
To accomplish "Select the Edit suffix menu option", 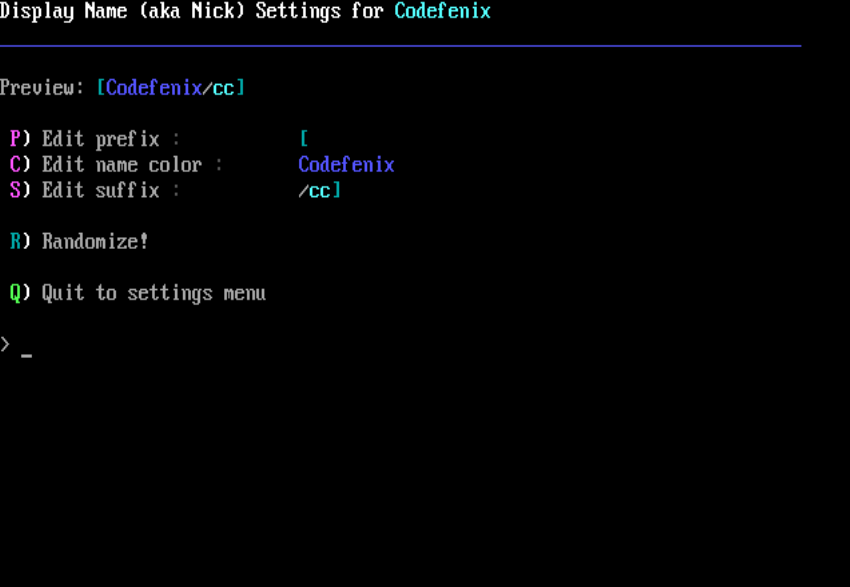I will tap(100, 190).
